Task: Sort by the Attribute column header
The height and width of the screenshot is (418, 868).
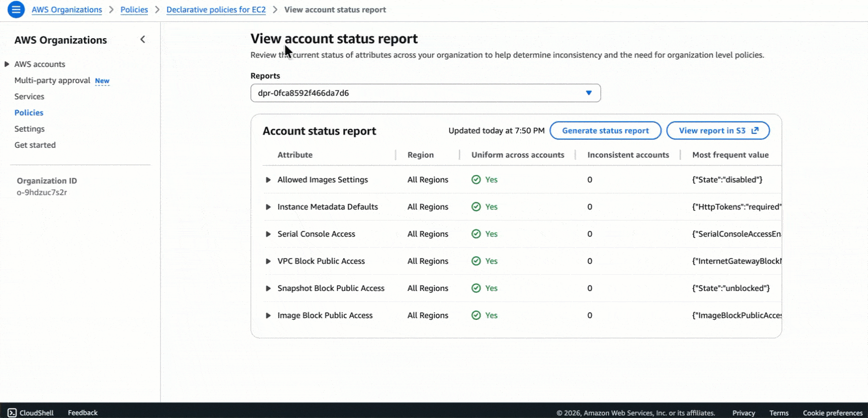Action: 295,155
